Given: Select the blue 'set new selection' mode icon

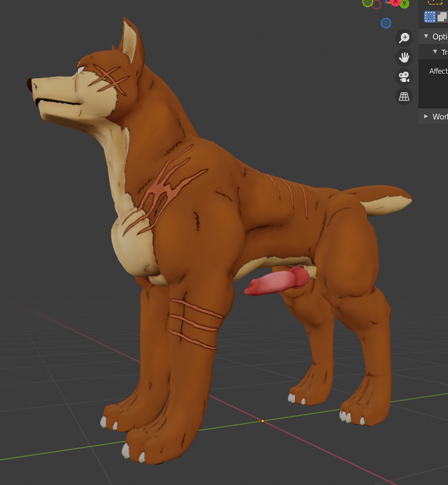Looking at the screenshot, I should pyautogui.click(x=430, y=17).
